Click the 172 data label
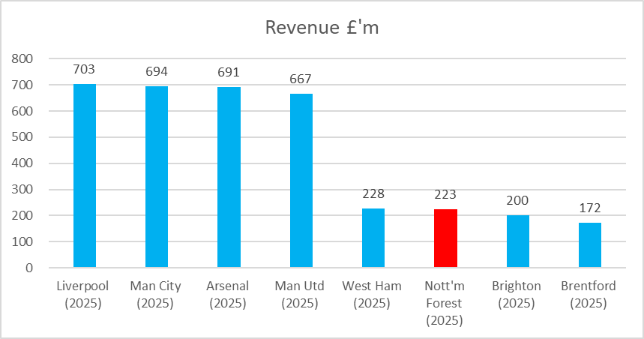644x339 pixels. coord(590,208)
